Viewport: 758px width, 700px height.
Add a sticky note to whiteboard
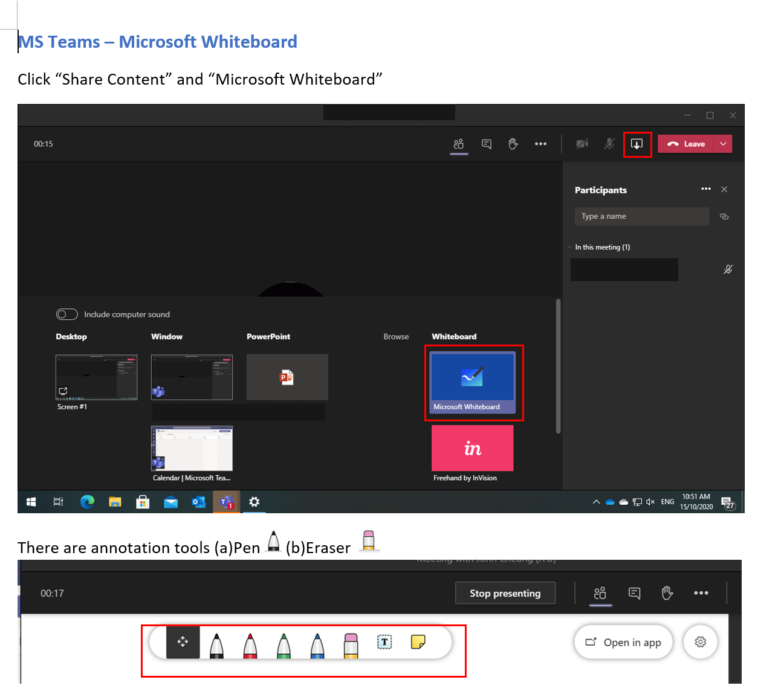pyautogui.click(x=418, y=642)
